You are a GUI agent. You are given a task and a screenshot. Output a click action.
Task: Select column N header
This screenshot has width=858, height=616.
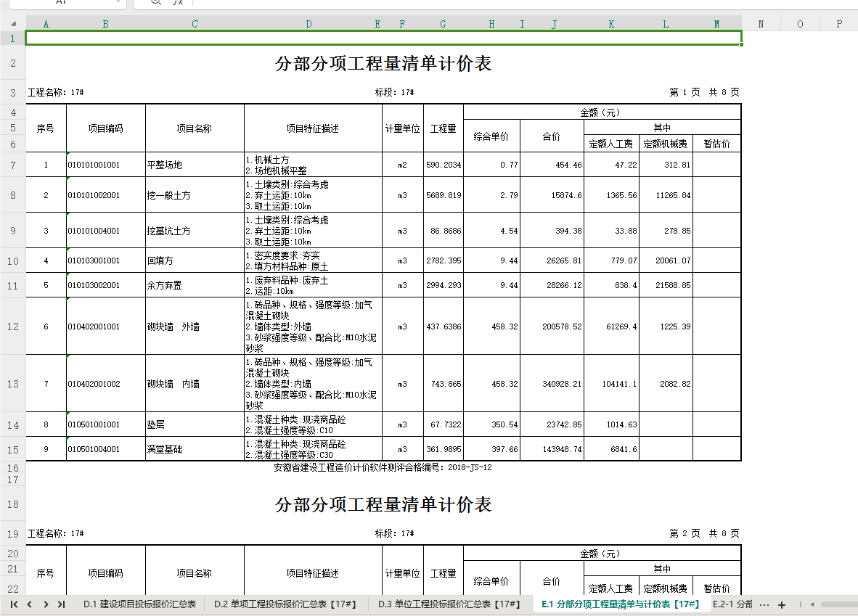click(761, 24)
